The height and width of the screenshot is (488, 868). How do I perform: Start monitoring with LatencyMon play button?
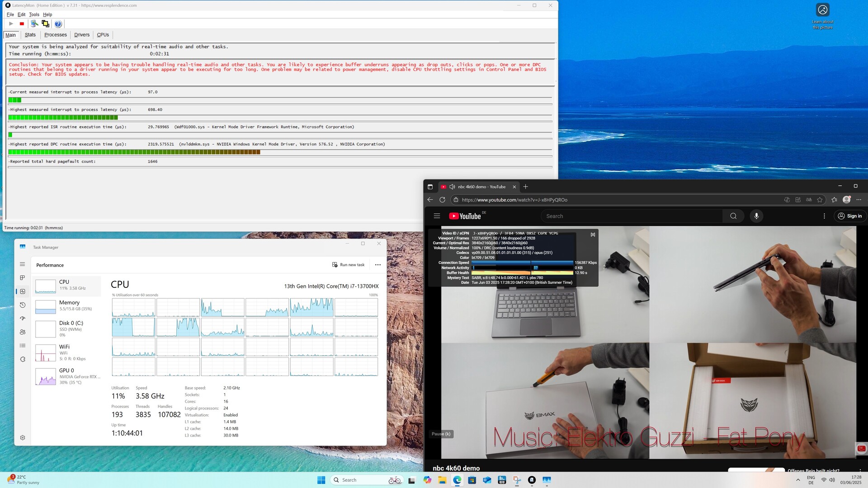11,23
